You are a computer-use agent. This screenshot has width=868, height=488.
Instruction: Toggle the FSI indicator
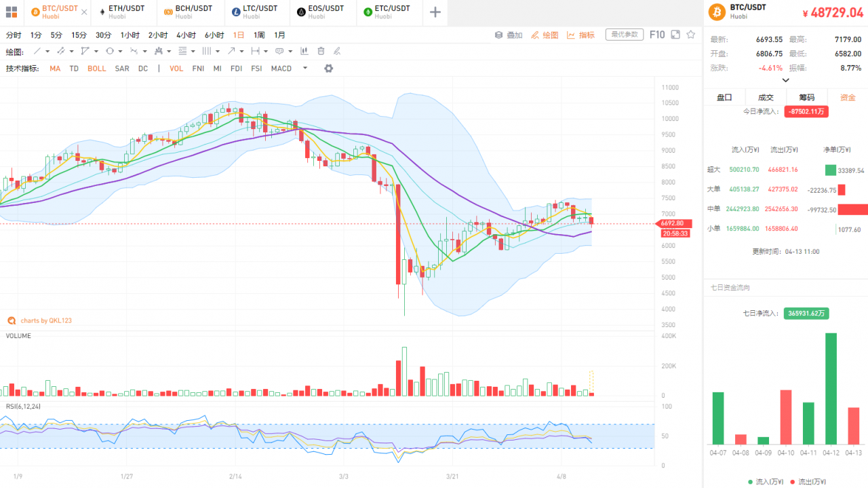(x=256, y=69)
